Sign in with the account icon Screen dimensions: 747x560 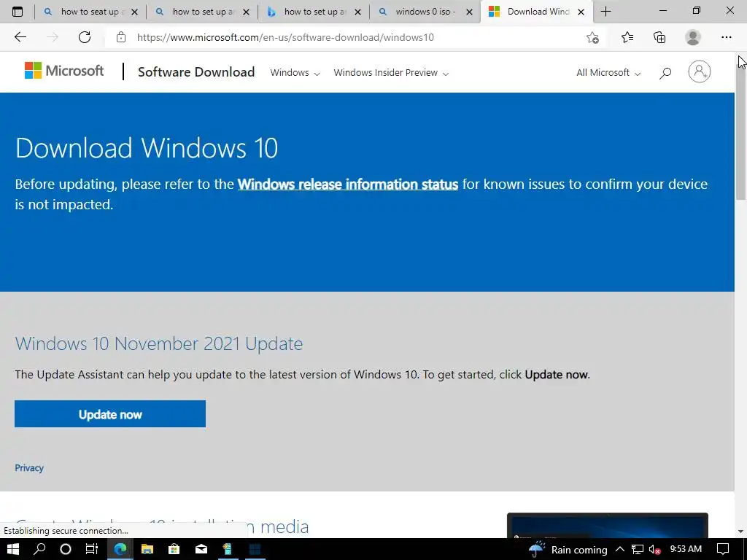[699, 72]
